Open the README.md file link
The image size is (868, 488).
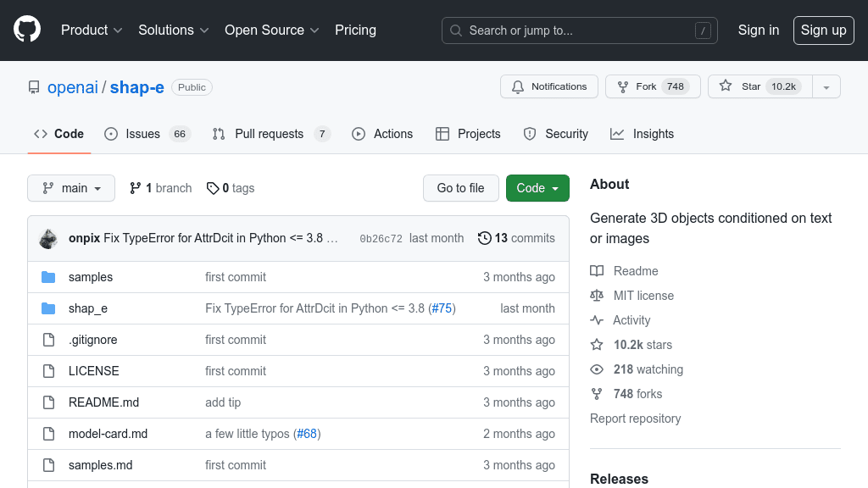(x=103, y=402)
